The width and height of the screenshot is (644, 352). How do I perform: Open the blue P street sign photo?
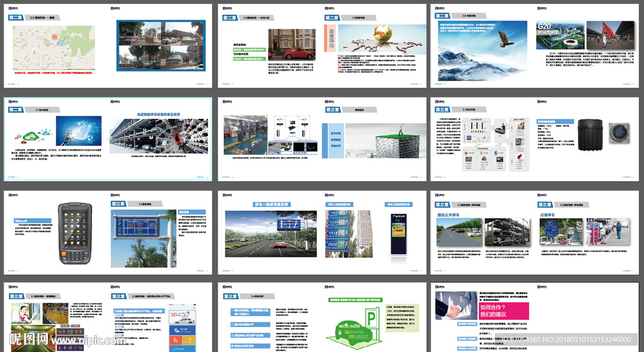click(561, 232)
